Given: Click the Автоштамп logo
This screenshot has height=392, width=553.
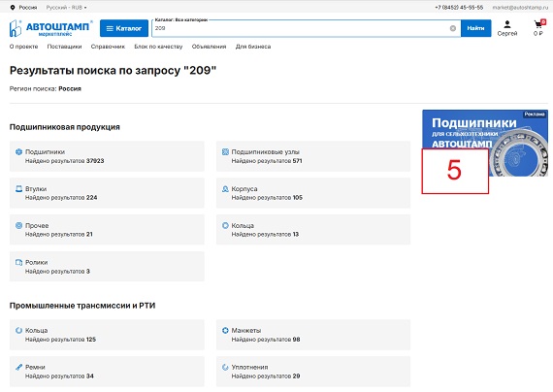Looking at the screenshot, I should point(50,28).
